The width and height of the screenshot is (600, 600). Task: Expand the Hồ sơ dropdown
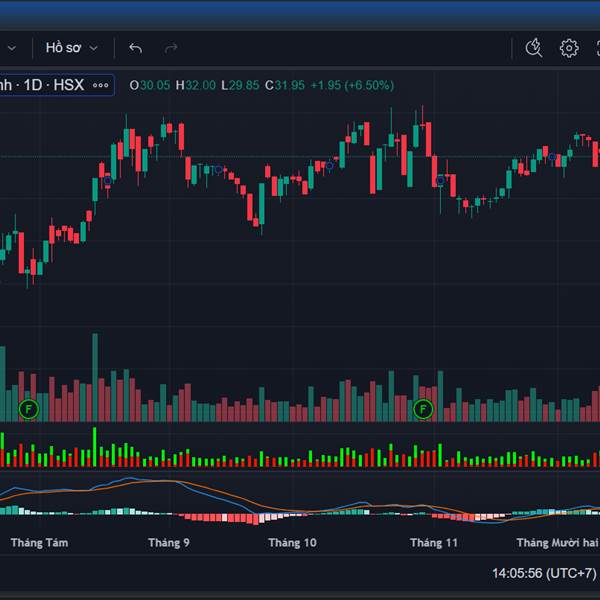[72, 48]
